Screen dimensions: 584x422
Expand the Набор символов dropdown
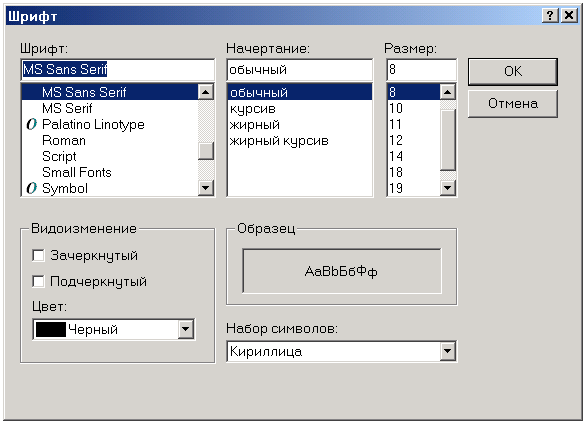(447, 351)
